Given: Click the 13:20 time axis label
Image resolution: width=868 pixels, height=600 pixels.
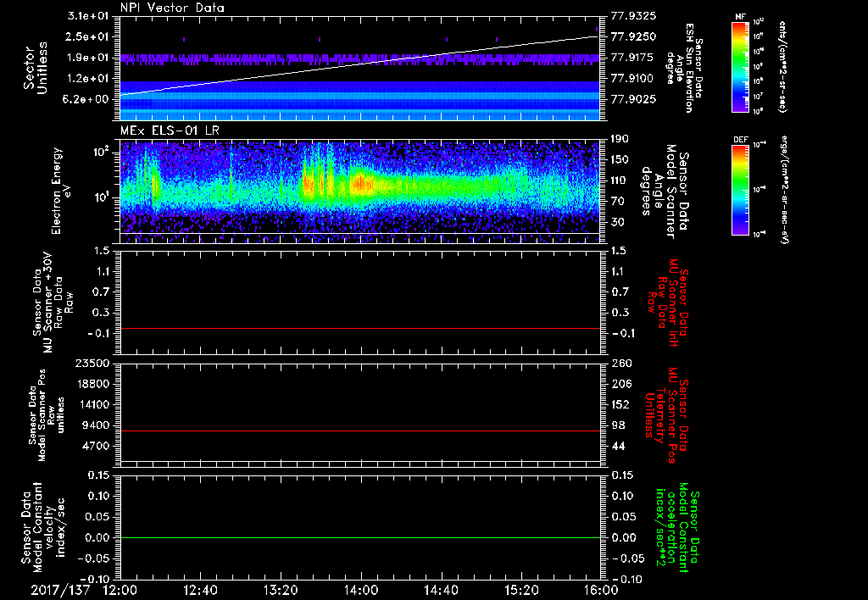Looking at the screenshot, I should (x=281, y=589).
